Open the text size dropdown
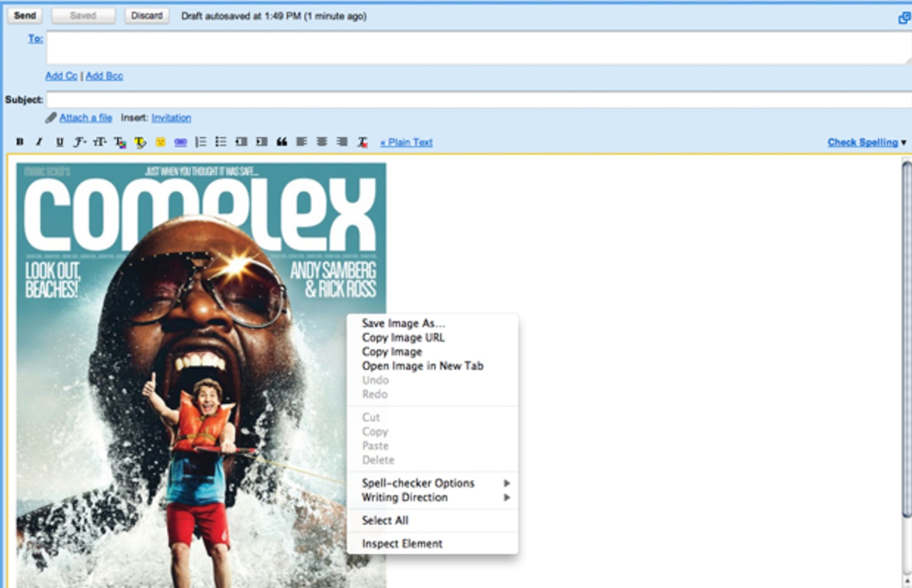Image resolution: width=912 pixels, height=588 pixels. (99, 142)
